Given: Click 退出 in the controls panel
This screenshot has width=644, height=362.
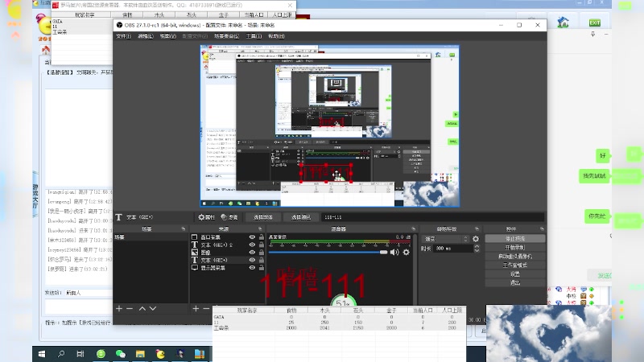Looking at the screenshot, I should click(x=515, y=283).
